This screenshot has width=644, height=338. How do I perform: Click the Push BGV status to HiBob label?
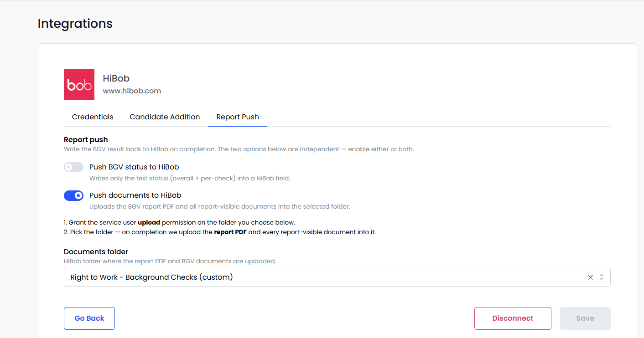[134, 167]
